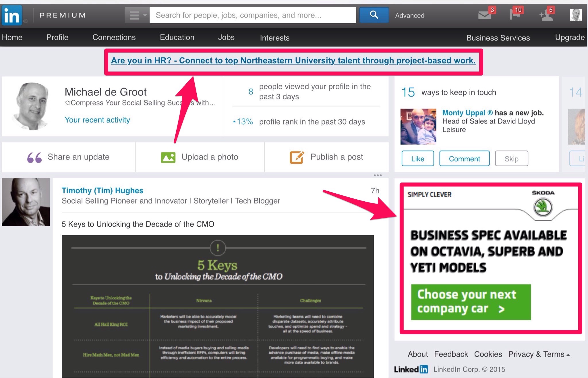Click the Share an update quote icon
Viewport: 588px width, 378px height.
click(x=34, y=157)
